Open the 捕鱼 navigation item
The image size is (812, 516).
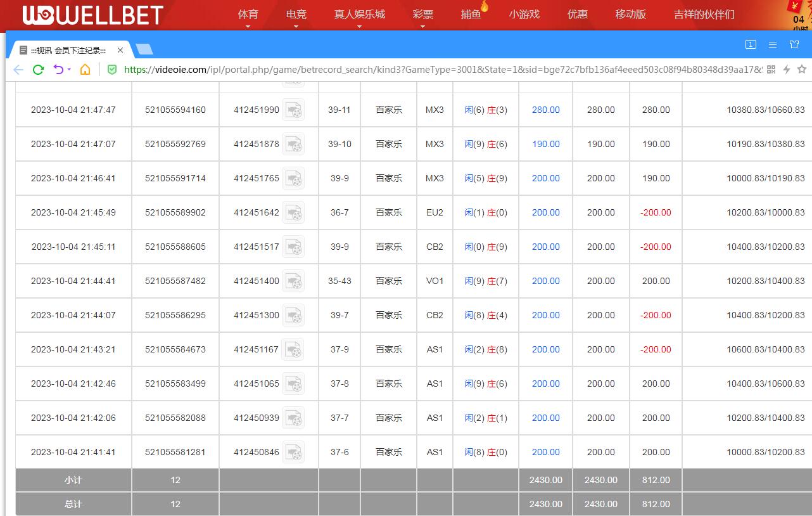point(471,14)
